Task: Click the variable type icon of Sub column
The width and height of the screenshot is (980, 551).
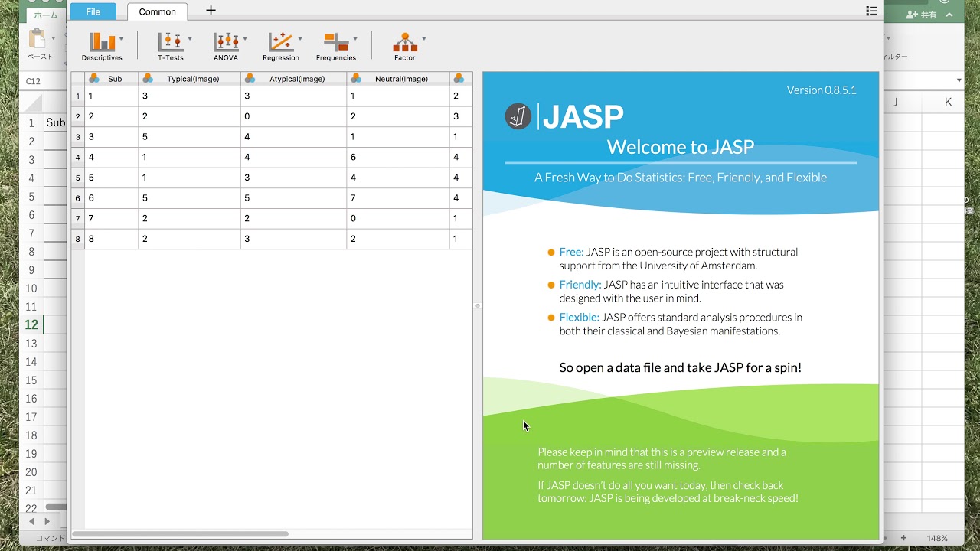Action: [x=94, y=78]
